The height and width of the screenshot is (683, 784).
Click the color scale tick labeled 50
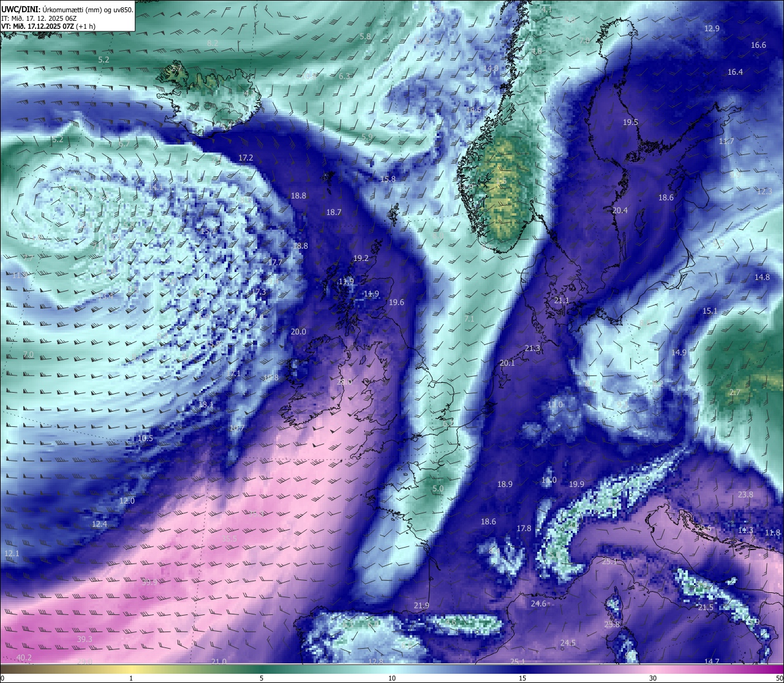click(778, 678)
